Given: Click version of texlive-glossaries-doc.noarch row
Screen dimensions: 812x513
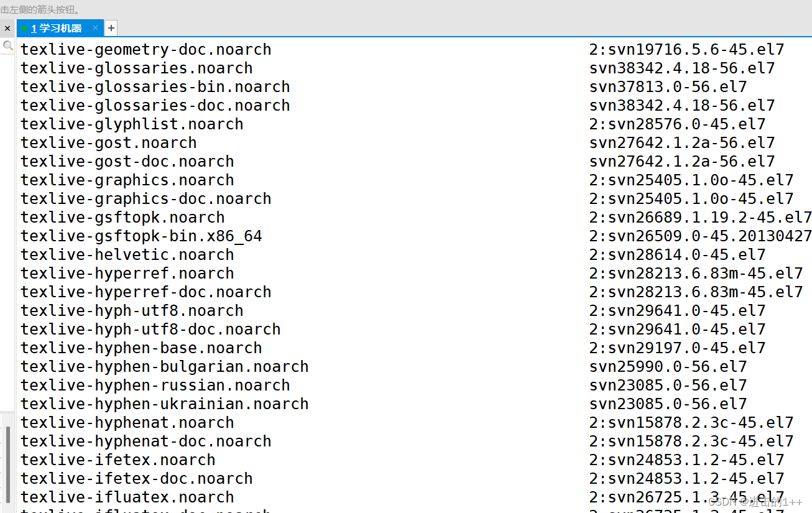Looking at the screenshot, I should tap(682, 106).
